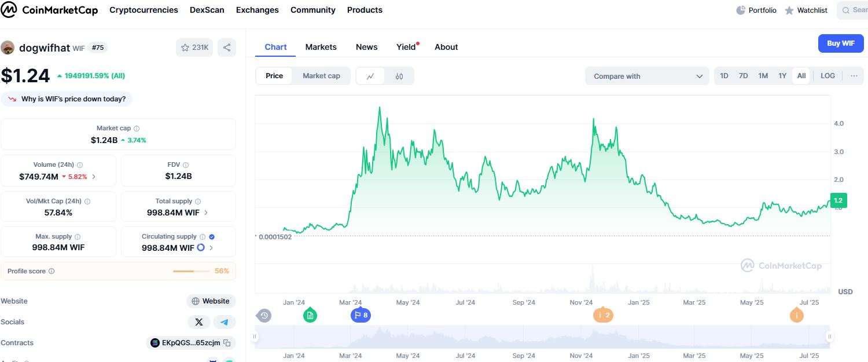
Task: Select the All time range
Action: click(x=801, y=76)
